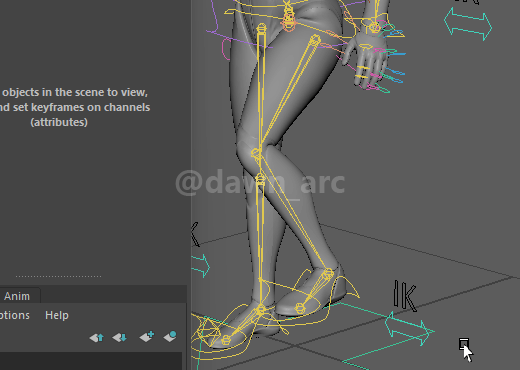Select the orange hip control at pelvis
This screenshot has width=520, height=370.
(288, 21)
